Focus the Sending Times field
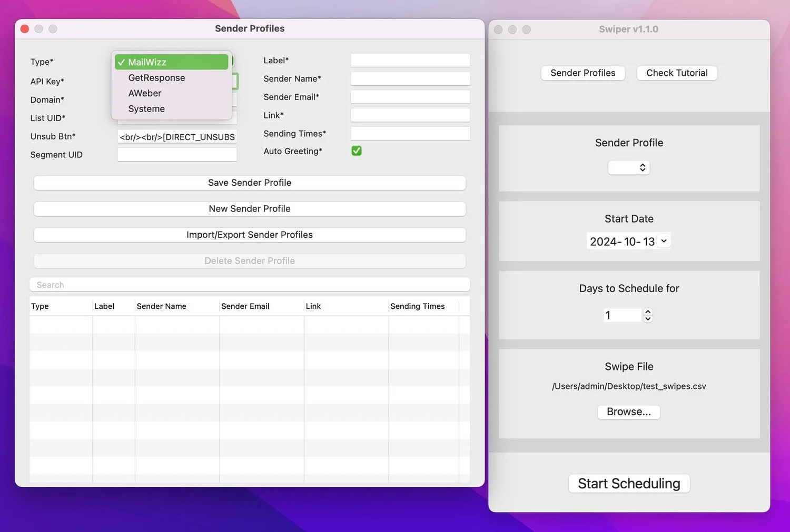Viewport: 790px width, 532px height. pos(410,134)
